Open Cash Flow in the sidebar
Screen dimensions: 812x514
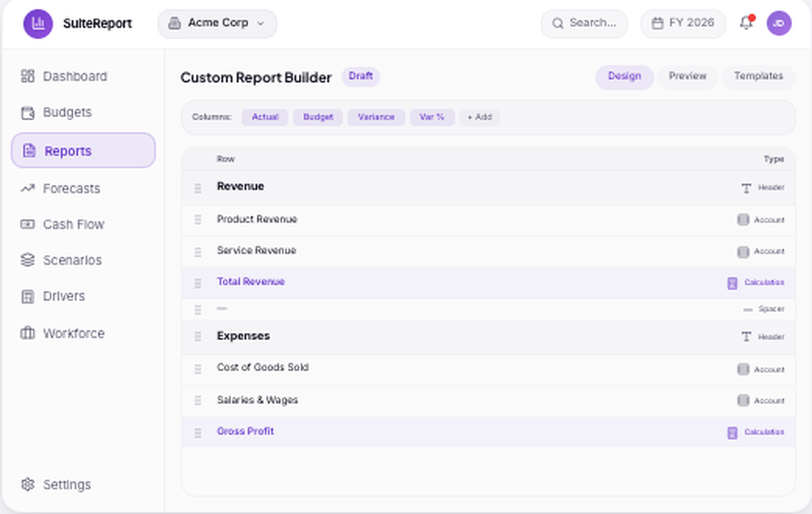coord(63,224)
